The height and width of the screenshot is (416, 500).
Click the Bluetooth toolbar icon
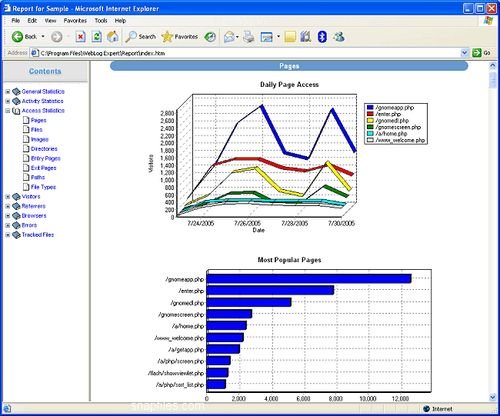coord(322,37)
